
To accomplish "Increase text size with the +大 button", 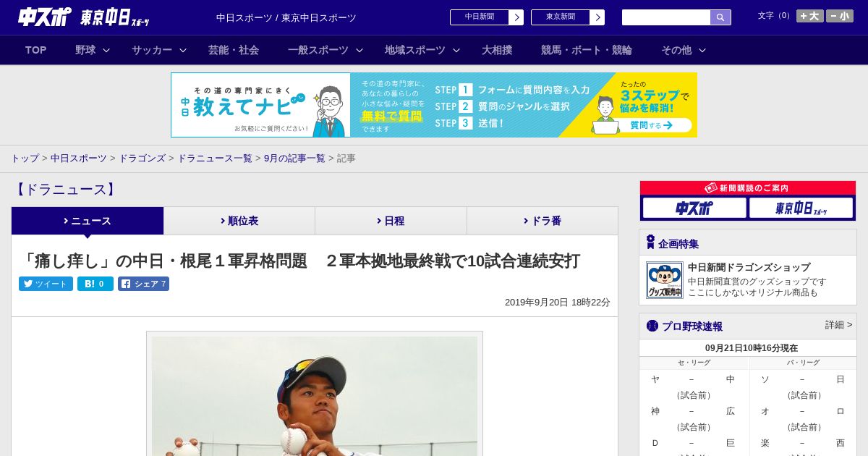I will [810, 16].
